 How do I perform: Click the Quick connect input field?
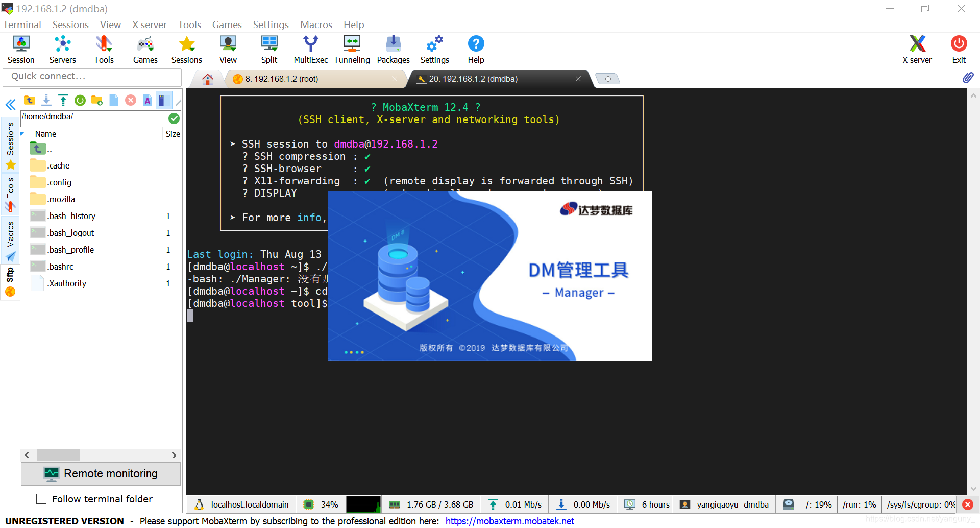pos(92,77)
